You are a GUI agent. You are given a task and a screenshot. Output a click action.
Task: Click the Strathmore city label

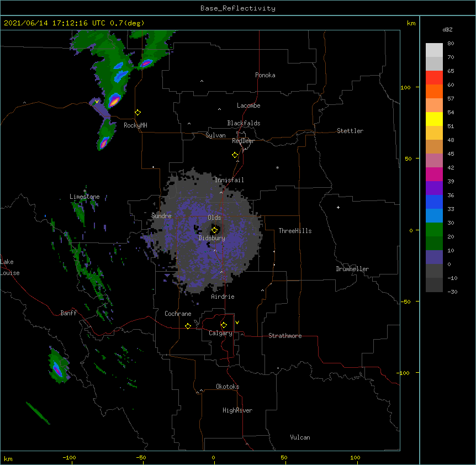[x=285, y=336]
